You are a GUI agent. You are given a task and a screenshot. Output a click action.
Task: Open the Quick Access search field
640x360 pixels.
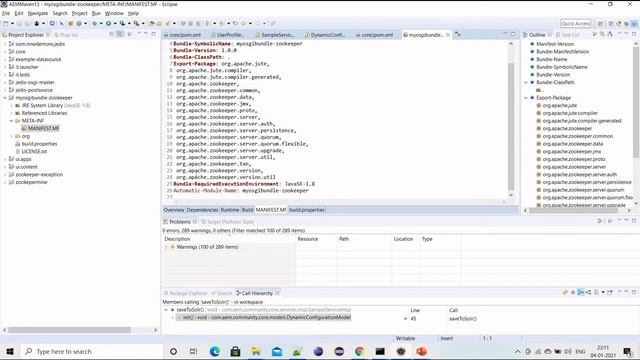tap(576, 24)
